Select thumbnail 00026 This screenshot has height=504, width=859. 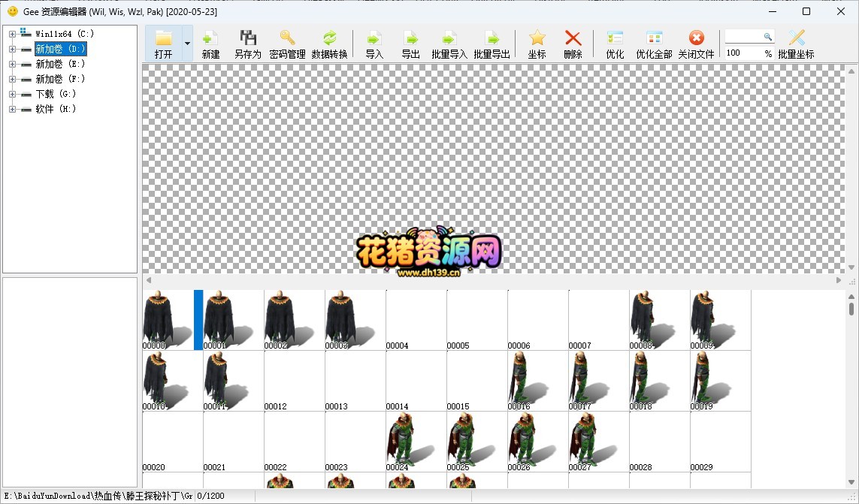click(537, 442)
